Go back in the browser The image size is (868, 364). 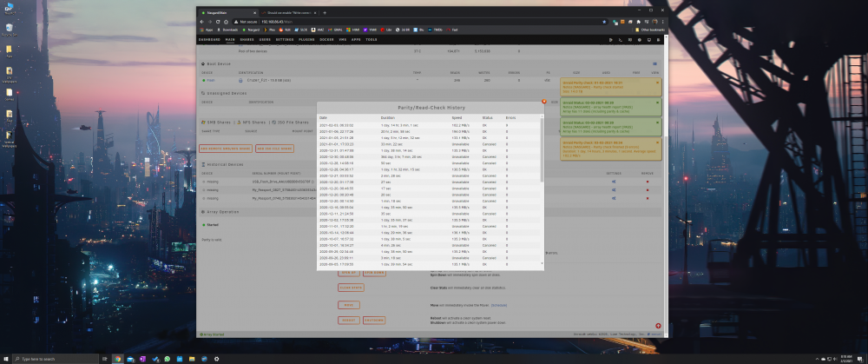202,22
